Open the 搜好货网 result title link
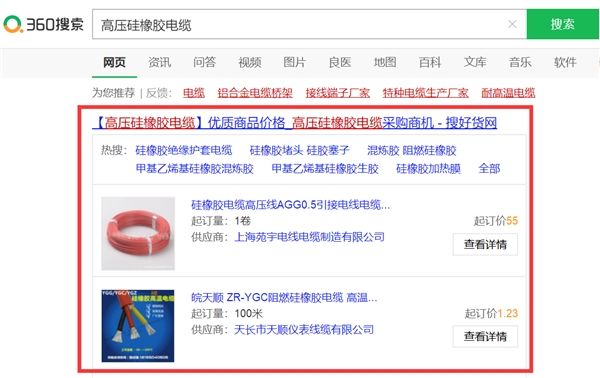The height and width of the screenshot is (378, 600). click(295, 123)
